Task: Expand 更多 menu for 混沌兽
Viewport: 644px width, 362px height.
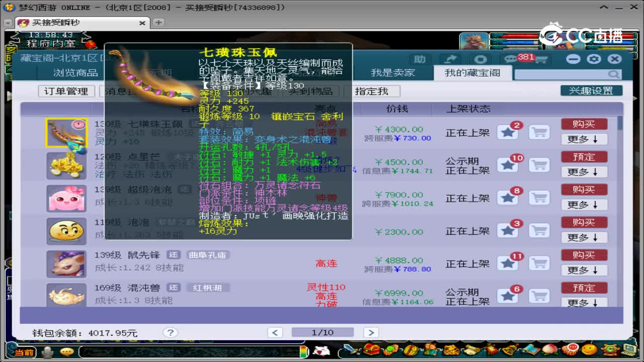Action: [584, 303]
